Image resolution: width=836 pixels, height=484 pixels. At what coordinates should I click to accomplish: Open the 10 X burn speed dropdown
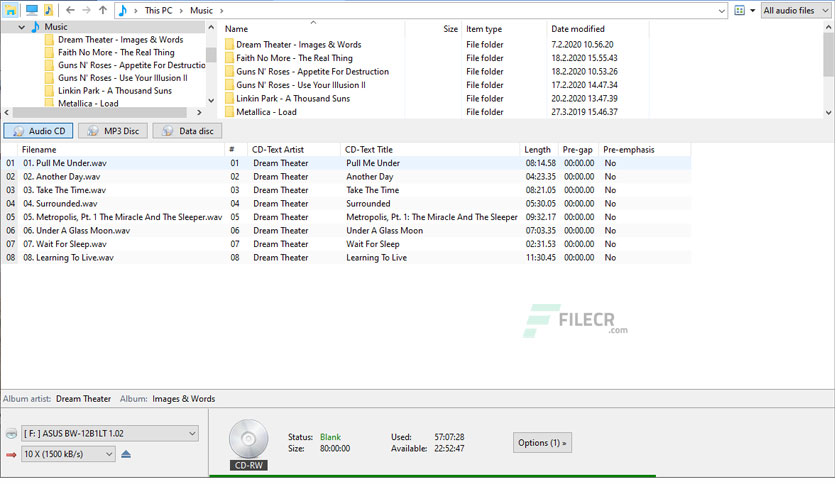[68, 454]
